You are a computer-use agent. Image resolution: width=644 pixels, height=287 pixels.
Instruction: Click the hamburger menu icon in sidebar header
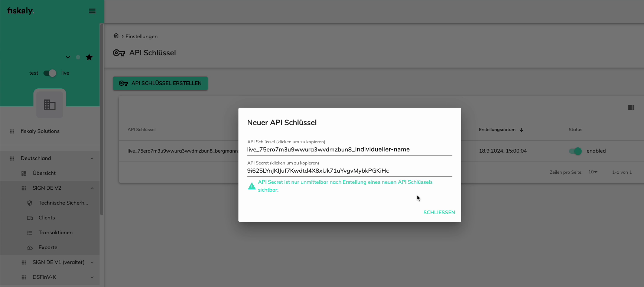92,11
